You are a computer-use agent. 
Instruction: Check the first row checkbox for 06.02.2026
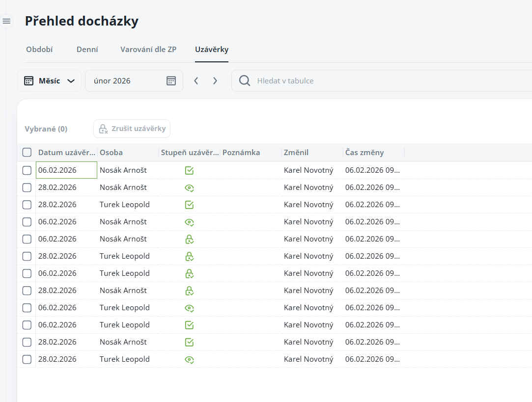pyautogui.click(x=27, y=170)
